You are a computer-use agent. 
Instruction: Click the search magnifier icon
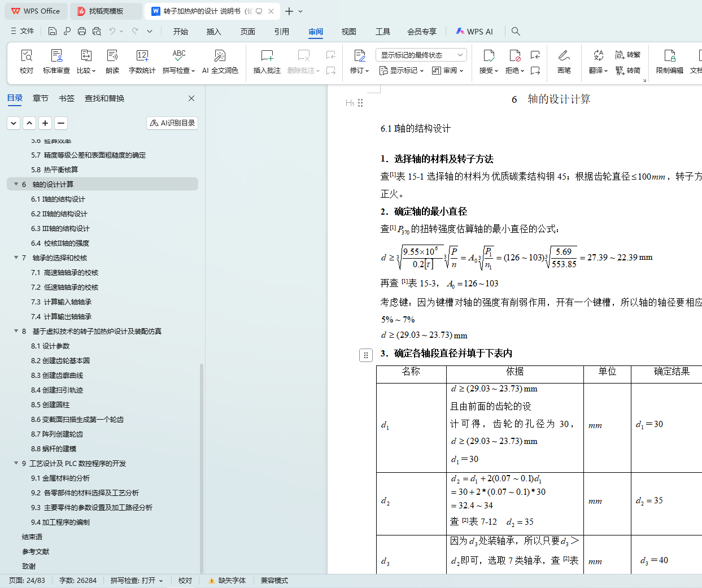click(x=516, y=31)
